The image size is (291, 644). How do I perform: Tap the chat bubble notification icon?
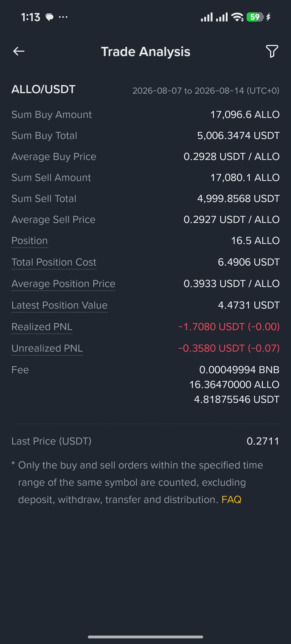[x=49, y=17]
